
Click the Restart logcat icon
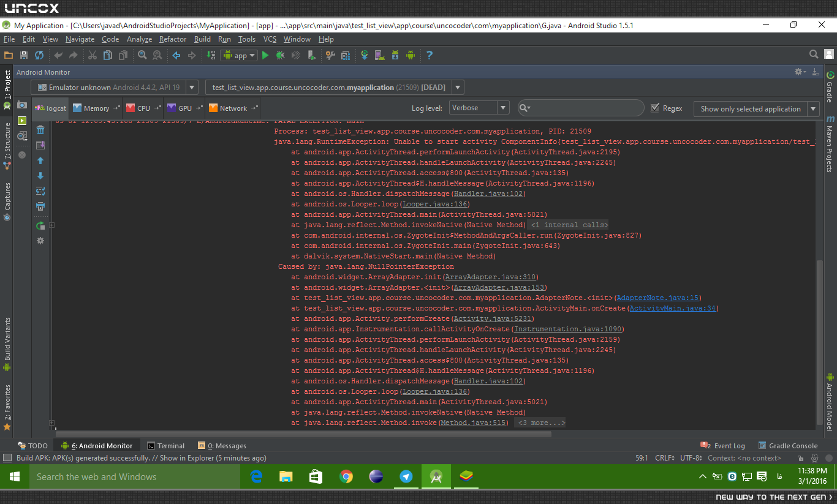pyautogui.click(x=40, y=226)
